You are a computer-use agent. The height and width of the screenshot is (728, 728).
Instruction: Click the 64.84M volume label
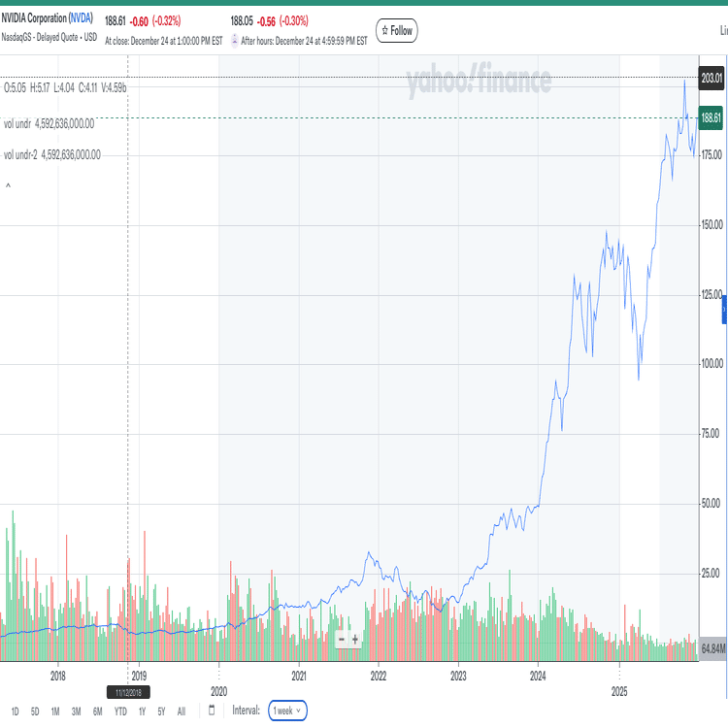712,648
